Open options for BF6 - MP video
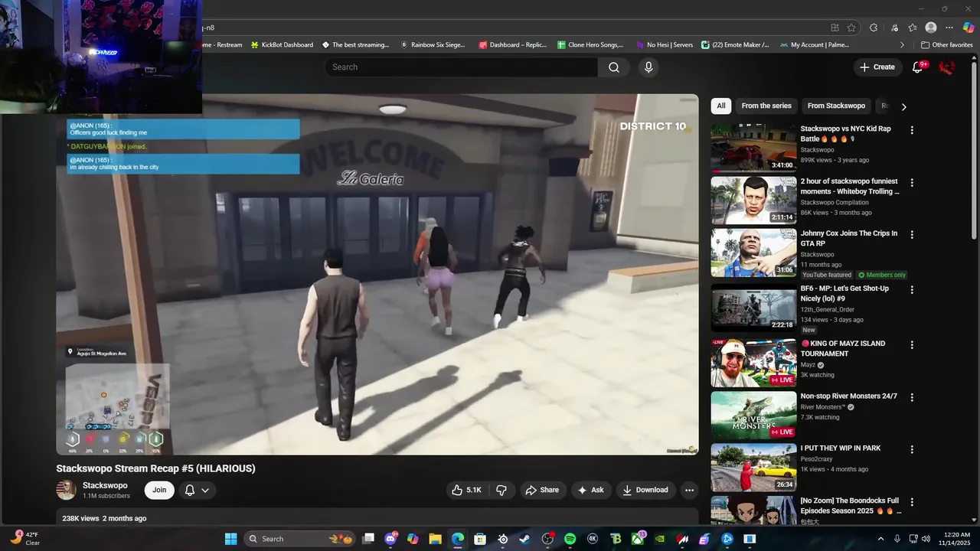The height and width of the screenshot is (551, 980). 912,290
